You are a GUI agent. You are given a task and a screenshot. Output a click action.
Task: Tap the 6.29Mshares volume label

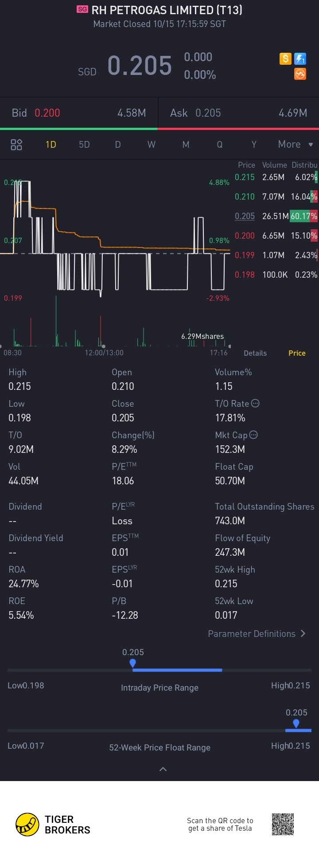click(x=202, y=336)
